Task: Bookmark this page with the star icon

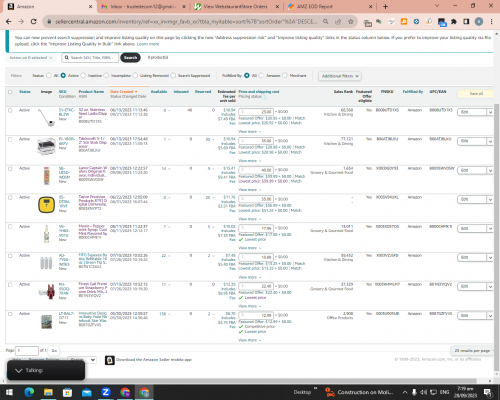Action: (x=350, y=22)
